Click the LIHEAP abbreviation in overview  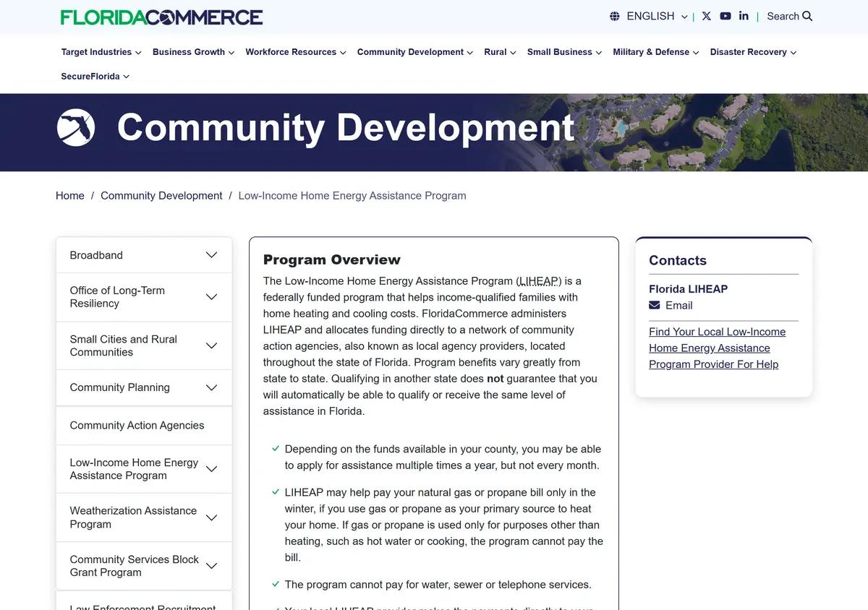(x=539, y=281)
